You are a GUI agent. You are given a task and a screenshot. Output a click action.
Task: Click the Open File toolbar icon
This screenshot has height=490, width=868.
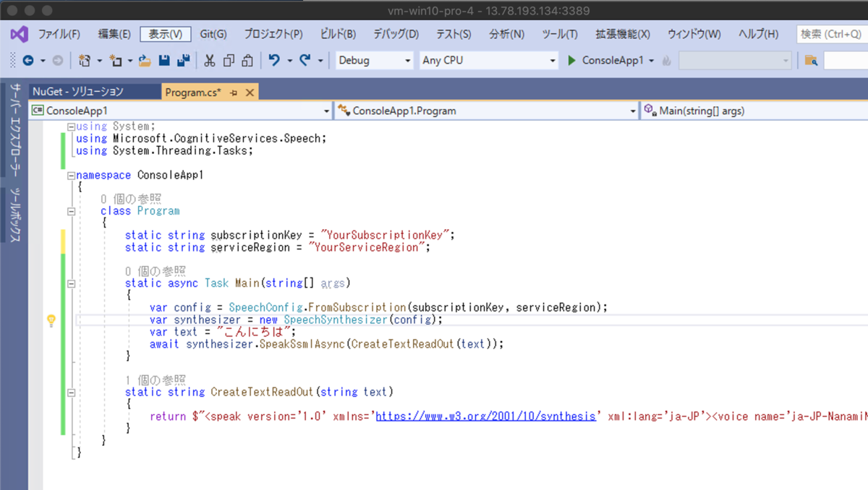pyautogui.click(x=145, y=61)
